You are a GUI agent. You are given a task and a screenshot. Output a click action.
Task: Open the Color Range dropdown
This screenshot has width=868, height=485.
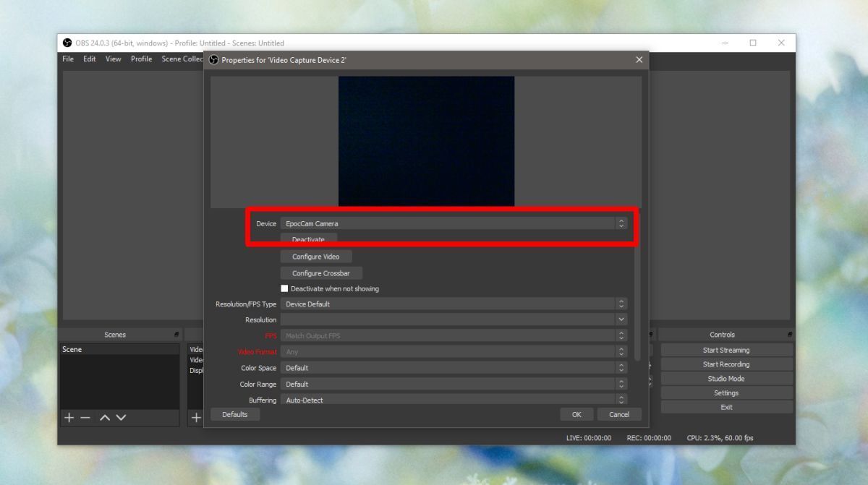(453, 385)
